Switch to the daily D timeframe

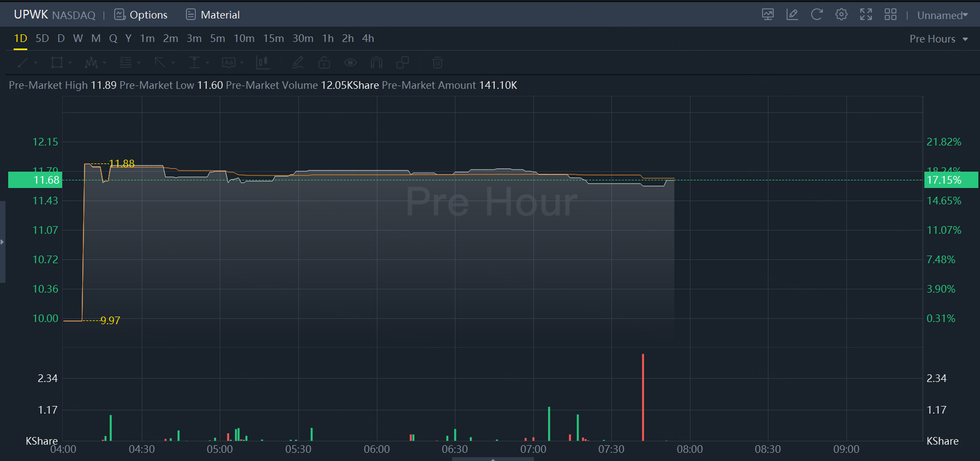pos(61,39)
